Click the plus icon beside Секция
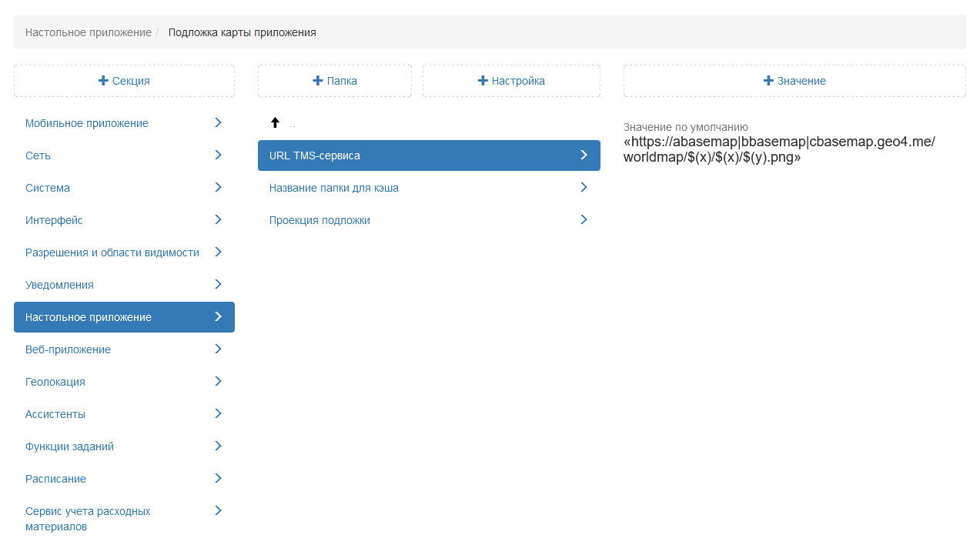 (103, 81)
